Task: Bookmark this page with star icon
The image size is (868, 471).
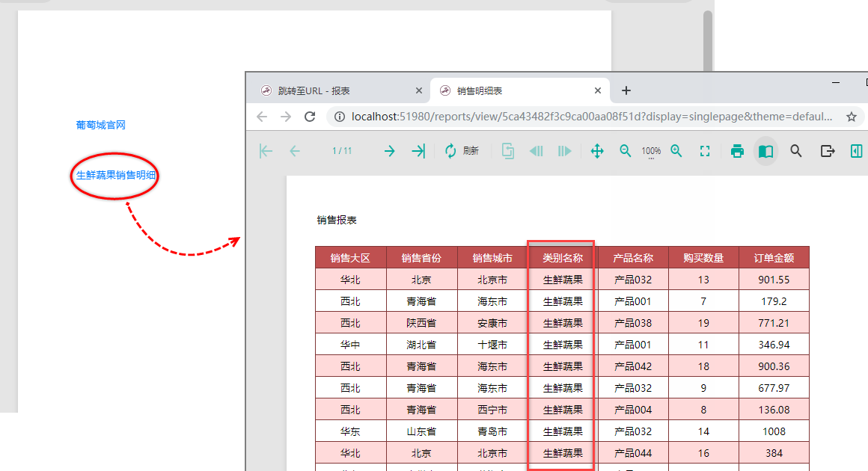Action: tap(851, 117)
